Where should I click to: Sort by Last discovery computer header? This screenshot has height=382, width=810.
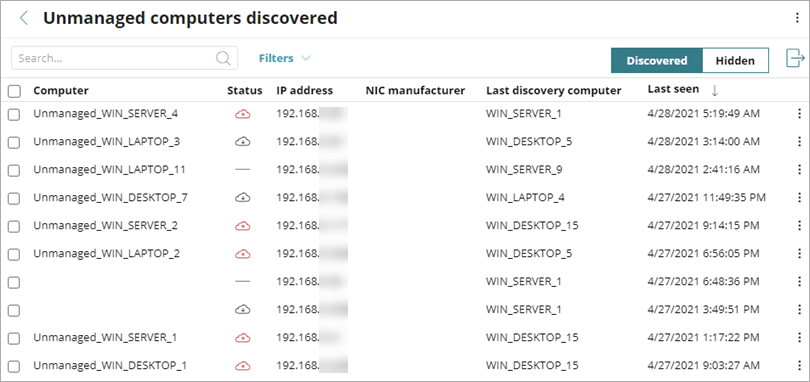[553, 90]
